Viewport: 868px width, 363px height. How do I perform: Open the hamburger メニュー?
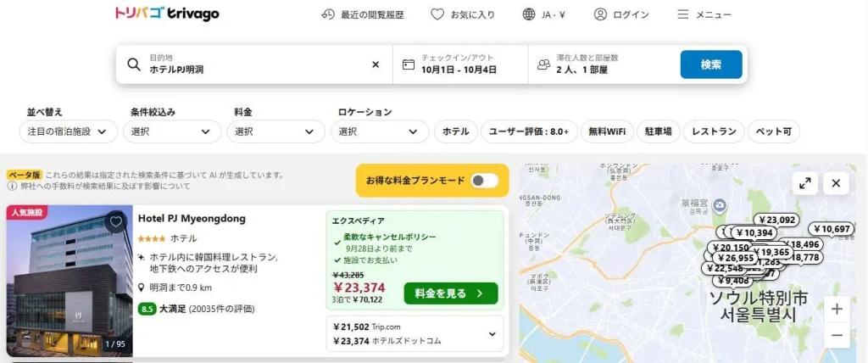(x=704, y=15)
